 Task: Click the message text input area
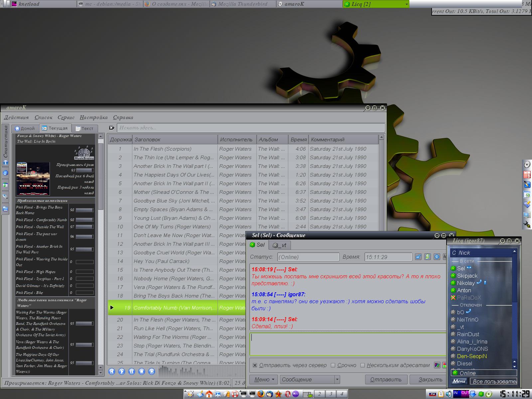(x=348, y=344)
